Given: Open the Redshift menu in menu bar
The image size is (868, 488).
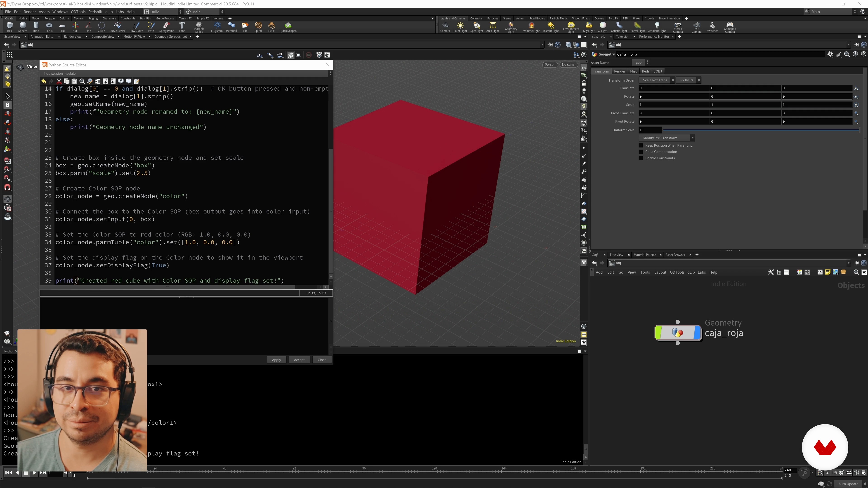Looking at the screenshot, I should tap(95, 12).
